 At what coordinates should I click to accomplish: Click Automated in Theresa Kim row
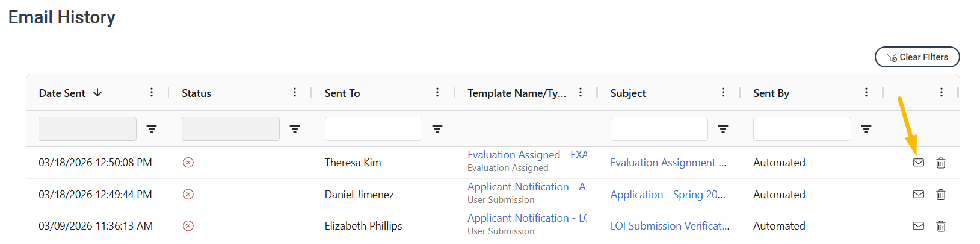[779, 163]
